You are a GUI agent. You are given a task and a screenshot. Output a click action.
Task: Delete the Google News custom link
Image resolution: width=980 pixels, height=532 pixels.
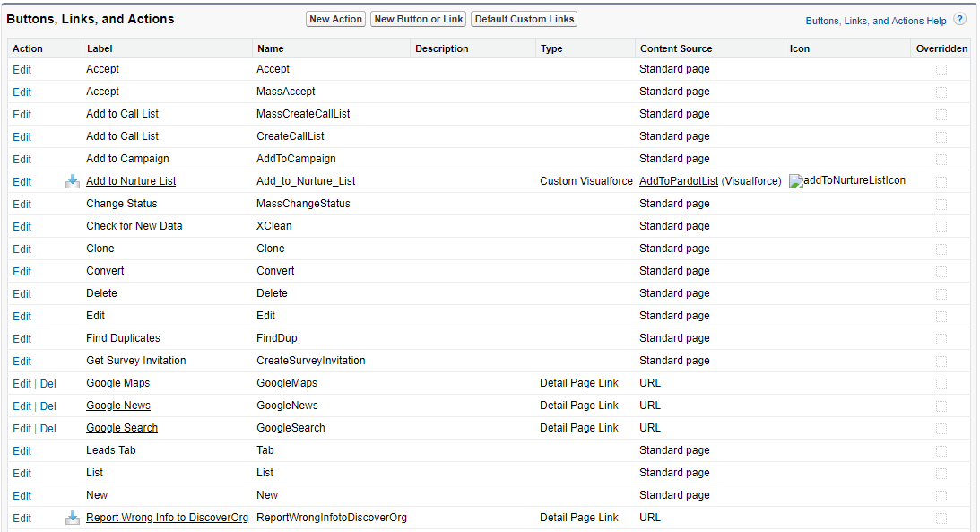pos(48,406)
